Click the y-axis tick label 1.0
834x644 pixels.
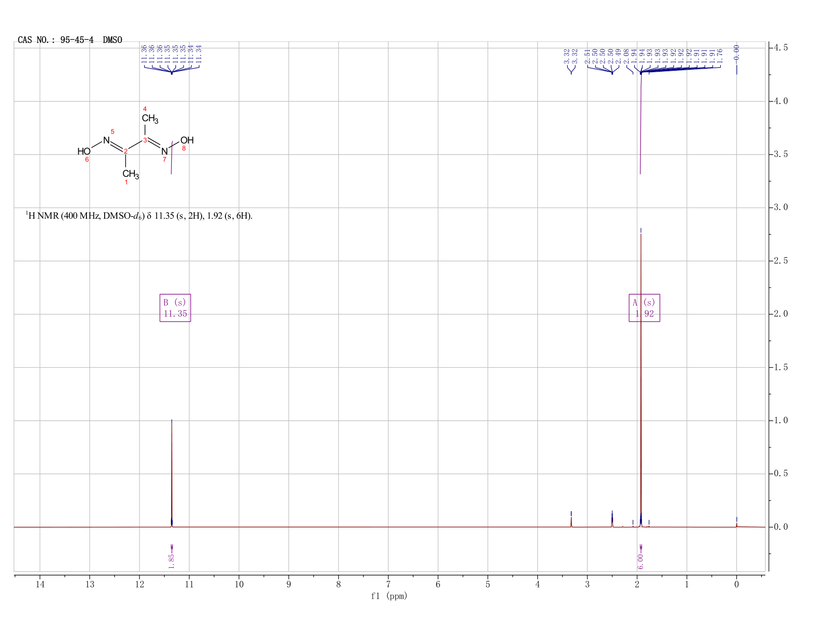click(780, 420)
